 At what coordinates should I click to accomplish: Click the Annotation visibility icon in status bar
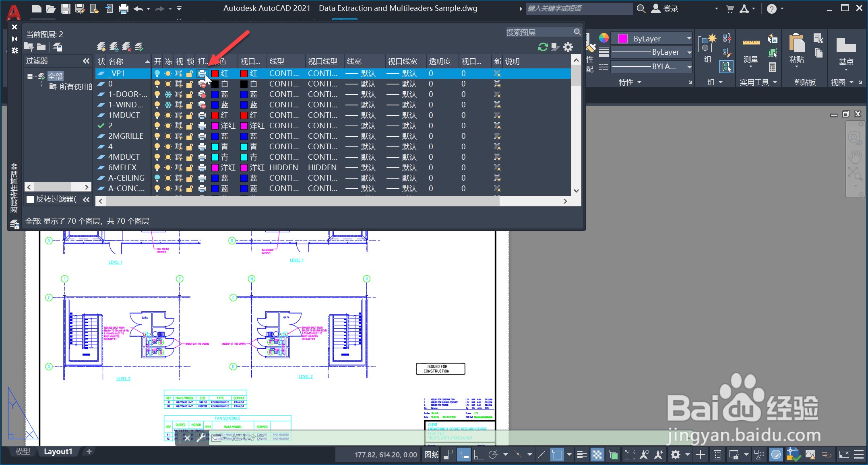coord(644,455)
